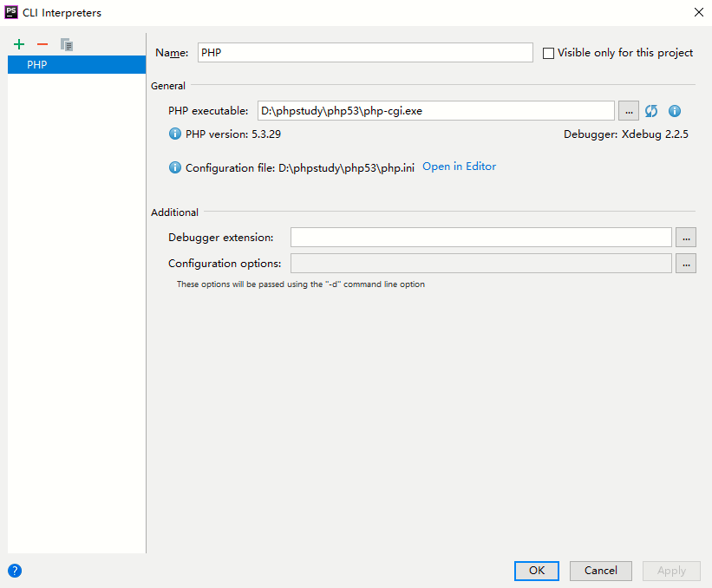Click the PHP version info icon

175,134
